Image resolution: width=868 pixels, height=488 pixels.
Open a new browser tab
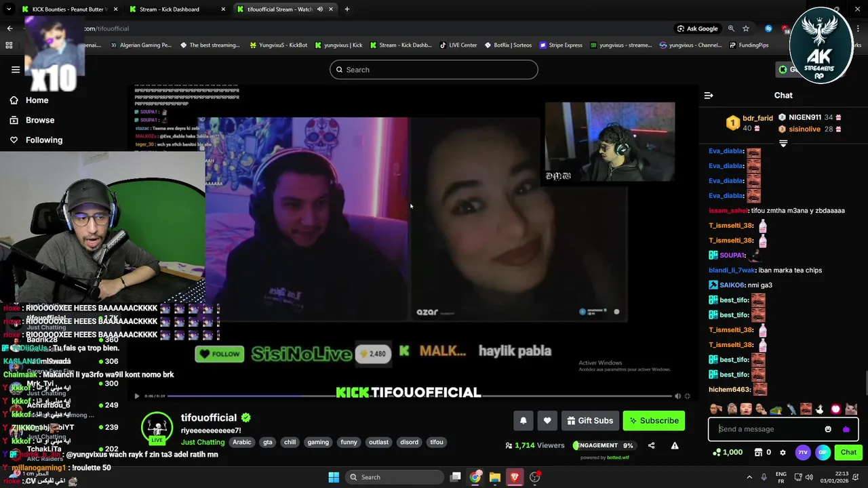[x=347, y=9]
